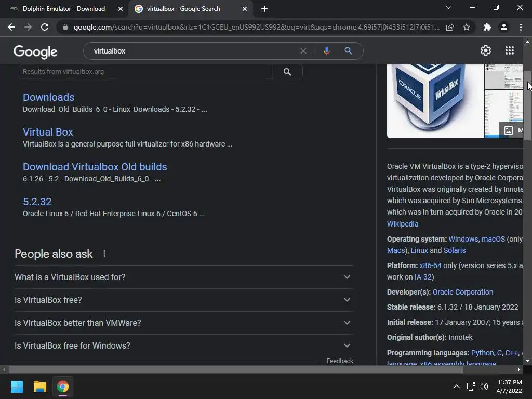Click Chrome icon in taskbar

click(x=63, y=387)
